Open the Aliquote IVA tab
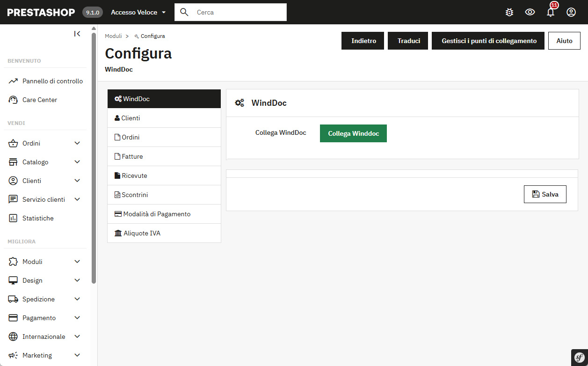Viewport: 588px width, 366px height. point(164,233)
